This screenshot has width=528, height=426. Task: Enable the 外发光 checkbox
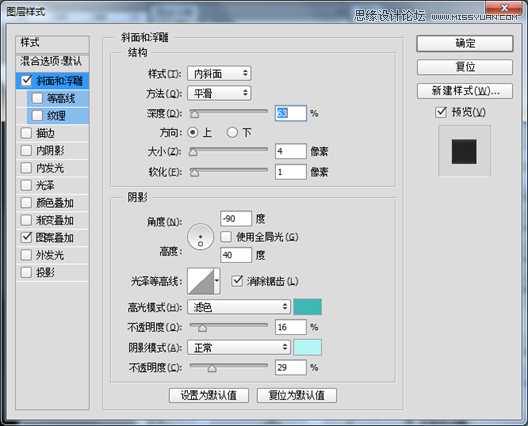click(26, 255)
